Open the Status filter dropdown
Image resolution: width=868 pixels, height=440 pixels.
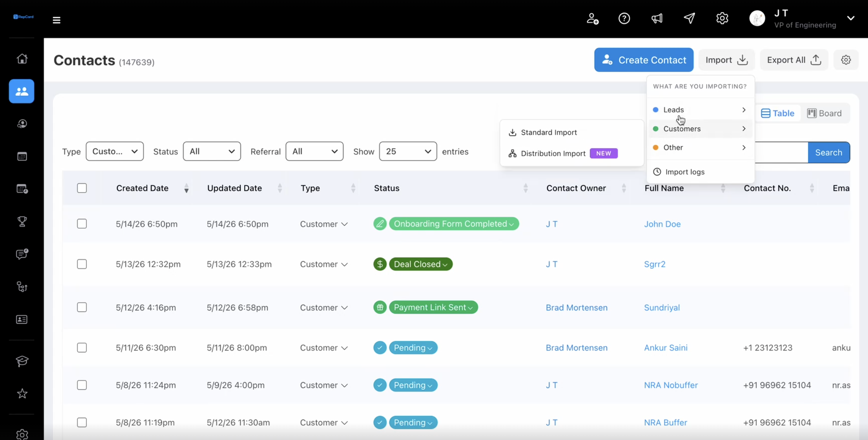[212, 151]
